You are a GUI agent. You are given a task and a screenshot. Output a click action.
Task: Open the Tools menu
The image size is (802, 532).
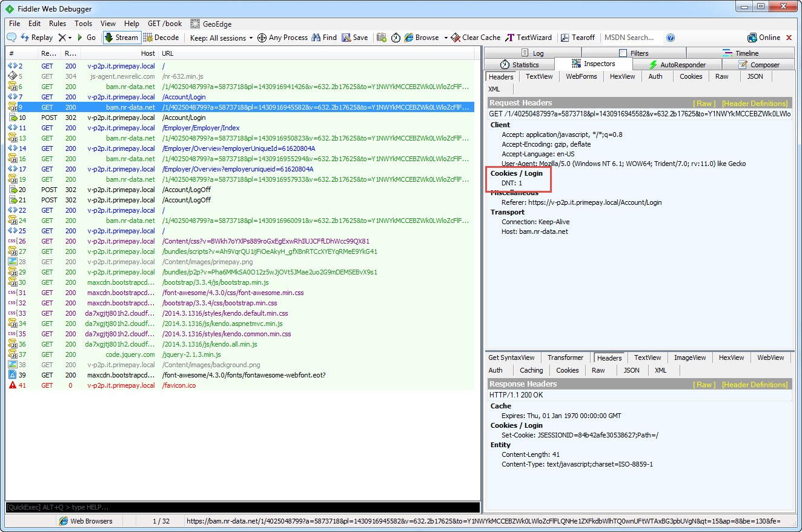(84, 24)
